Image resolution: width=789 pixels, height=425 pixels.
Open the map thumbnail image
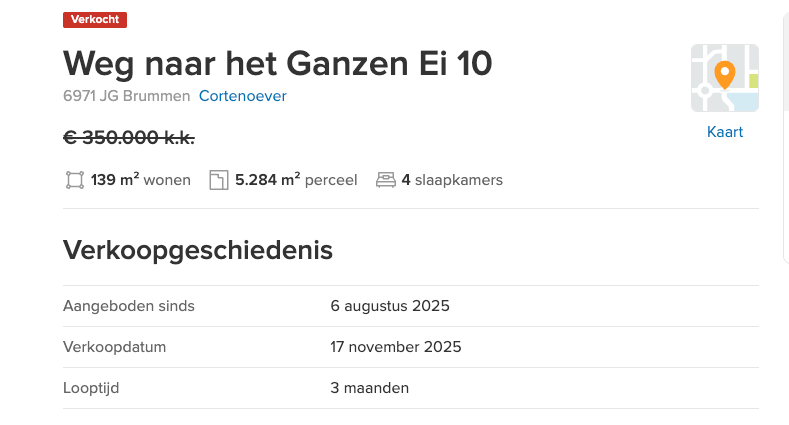coord(724,78)
